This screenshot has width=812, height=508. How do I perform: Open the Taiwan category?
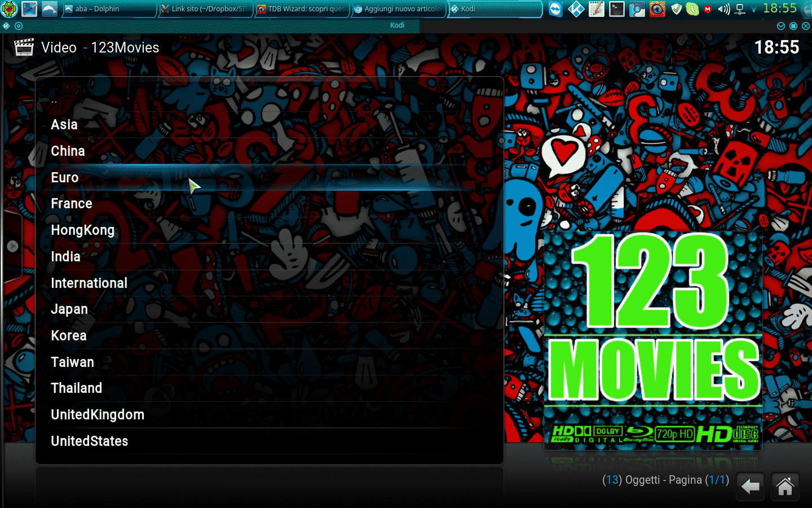point(269,362)
